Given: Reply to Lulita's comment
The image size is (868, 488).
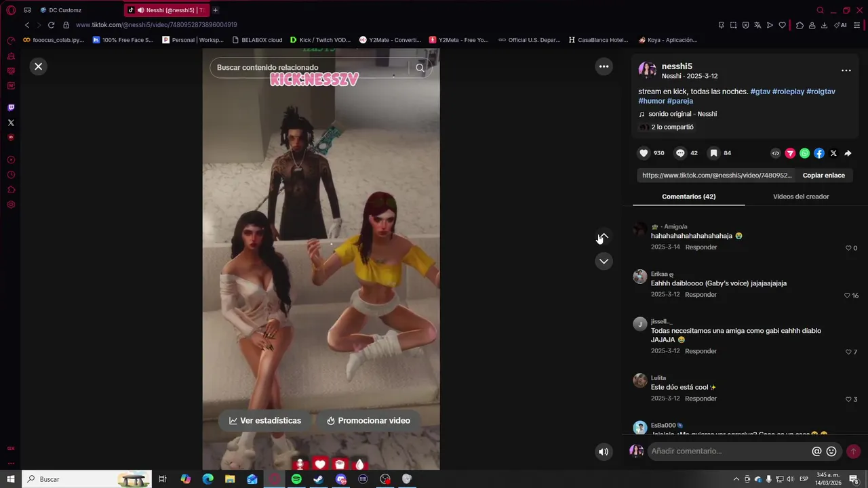Looking at the screenshot, I should tap(701, 399).
